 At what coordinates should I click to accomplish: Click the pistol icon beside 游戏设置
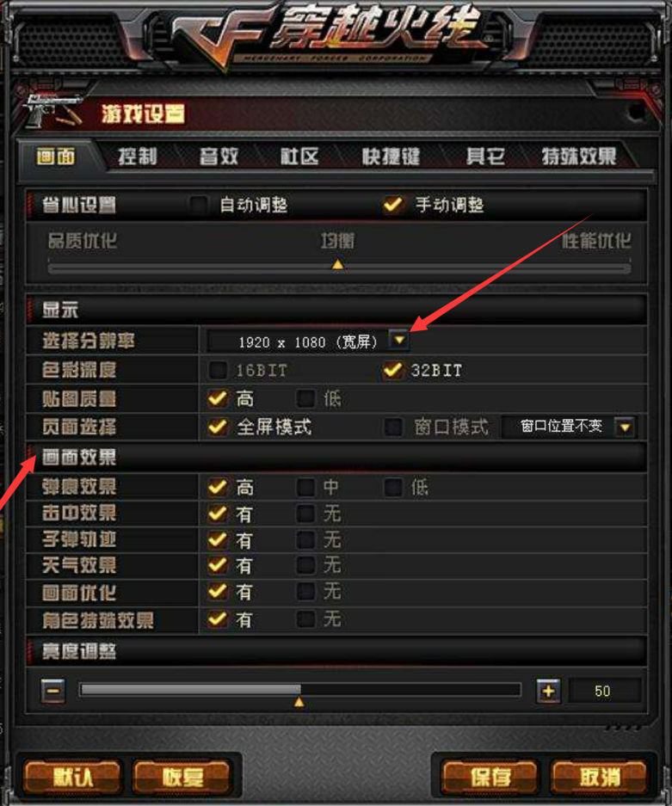pos(53,110)
